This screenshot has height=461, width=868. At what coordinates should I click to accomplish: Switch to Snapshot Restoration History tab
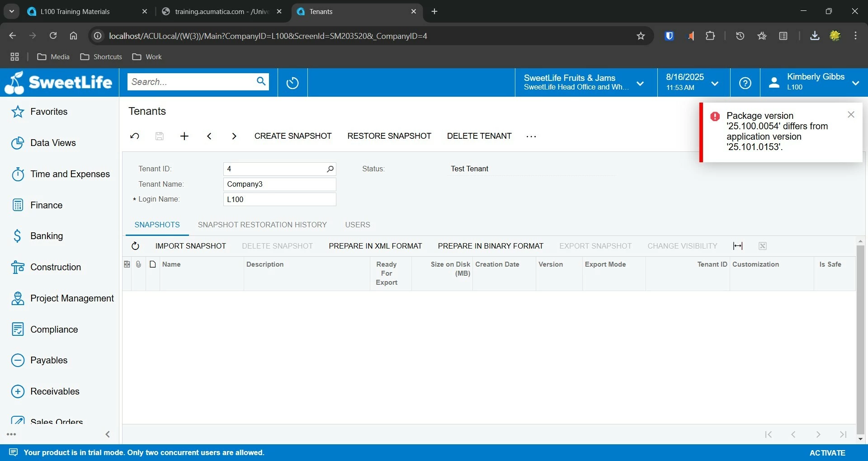pyautogui.click(x=262, y=225)
